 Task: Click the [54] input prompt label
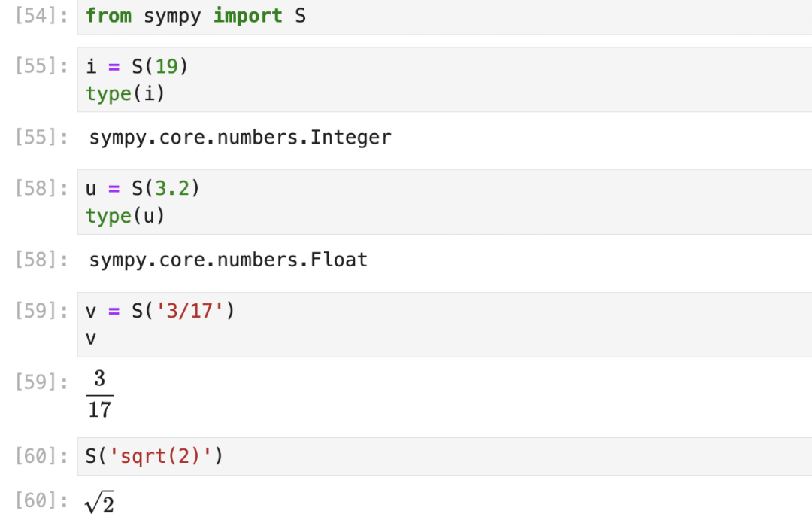36,16
